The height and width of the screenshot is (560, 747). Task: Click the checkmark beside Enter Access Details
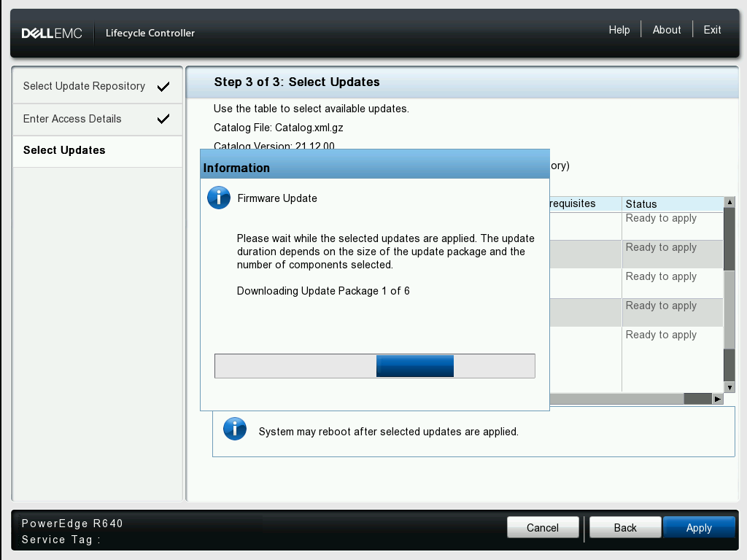tap(163, 119)
